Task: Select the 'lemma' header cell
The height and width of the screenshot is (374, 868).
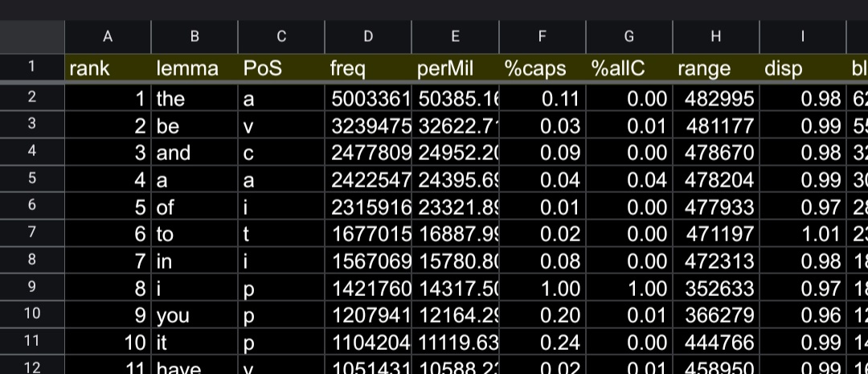Action: tap(194, 68)
